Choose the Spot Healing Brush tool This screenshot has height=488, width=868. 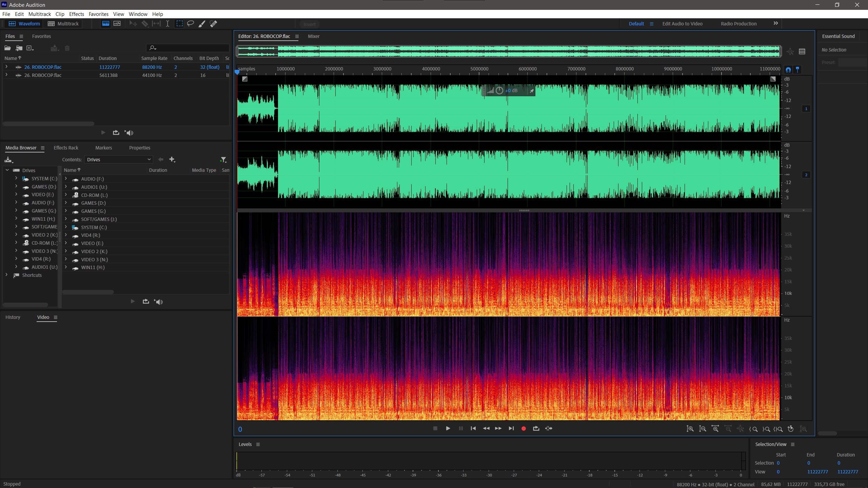[213, 24]
